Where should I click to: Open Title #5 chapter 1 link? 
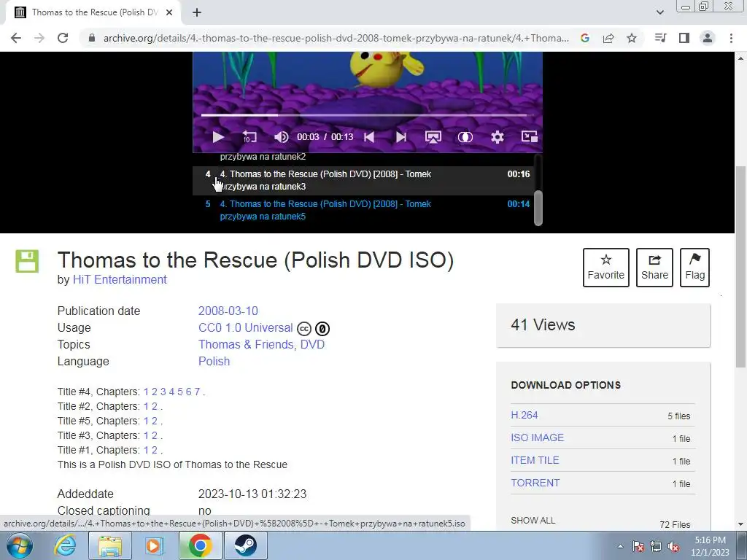pos(146,421)
